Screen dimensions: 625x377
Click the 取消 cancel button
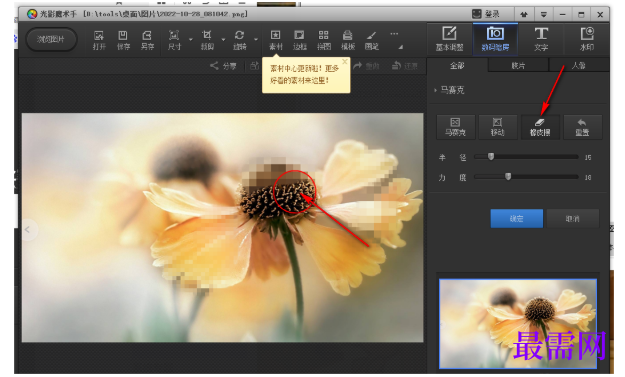pyautogui.click(x=572, y=219)
